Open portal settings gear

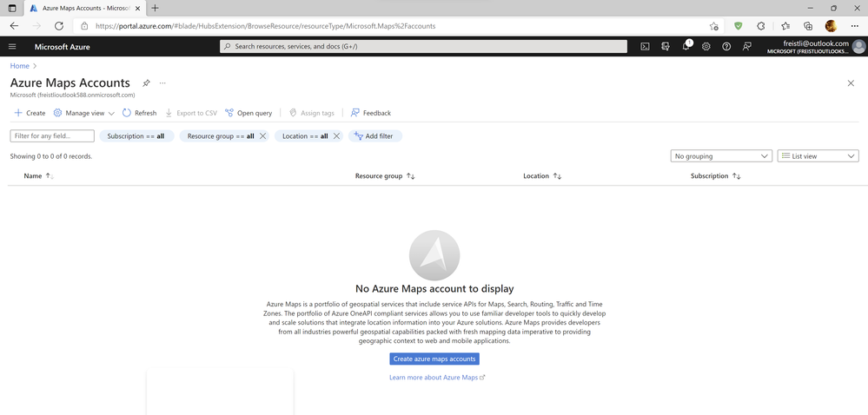pos(706,47)
